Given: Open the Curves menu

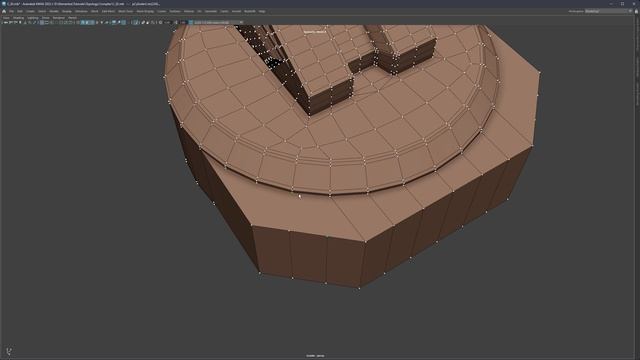Looking at the screenshot, I should coord(162,11).
